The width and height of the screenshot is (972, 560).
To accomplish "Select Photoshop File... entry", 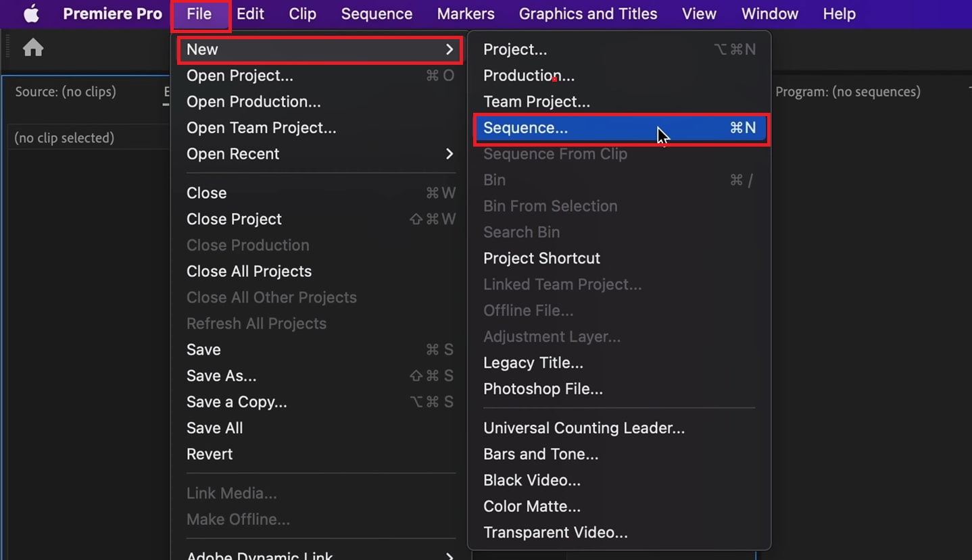I will (x=543, y=389).
